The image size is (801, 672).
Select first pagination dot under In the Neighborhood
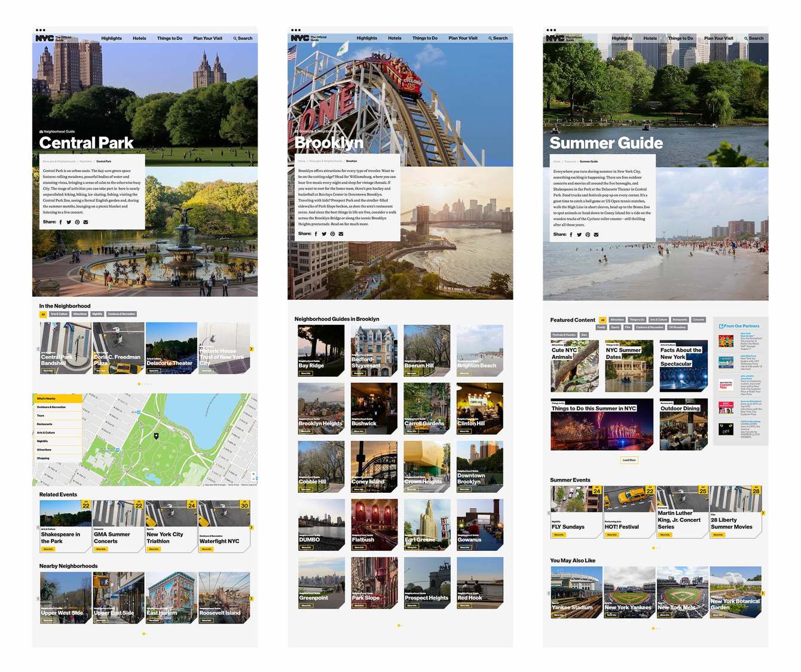point(139,384)
